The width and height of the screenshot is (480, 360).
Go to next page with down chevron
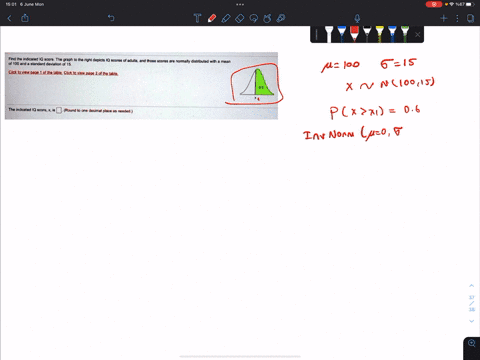point(471,321)
